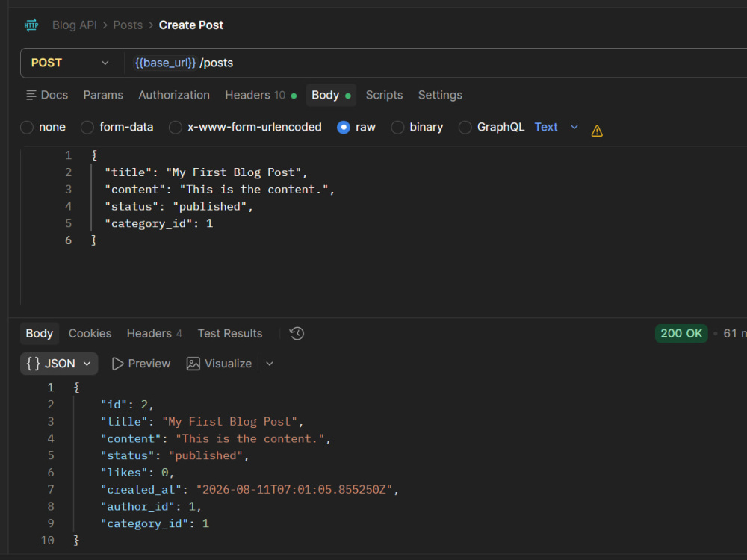Open the Settings tab
Viewport: 747px width, 560px height.
pos(440,96)
